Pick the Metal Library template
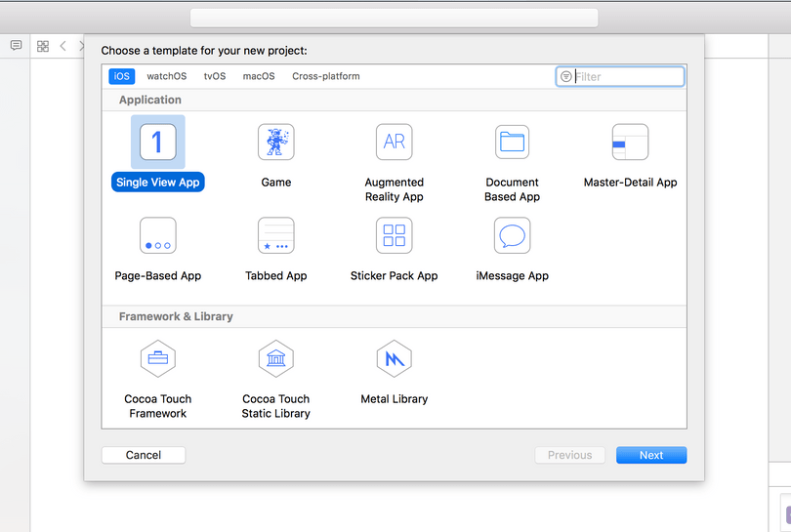The height and width of the screenshot is (532, 791). [394, 358]
